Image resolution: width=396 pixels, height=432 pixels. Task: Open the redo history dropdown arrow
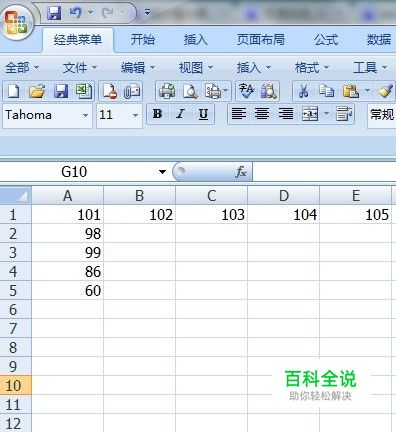click(x=123, y=13)
